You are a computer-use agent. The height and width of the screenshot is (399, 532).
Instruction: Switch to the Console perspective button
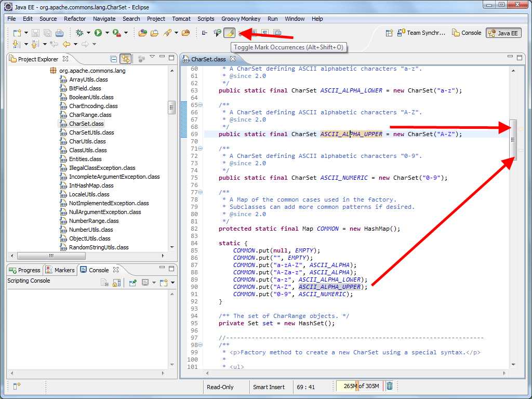pyautogui.click(x=467, y=33)
